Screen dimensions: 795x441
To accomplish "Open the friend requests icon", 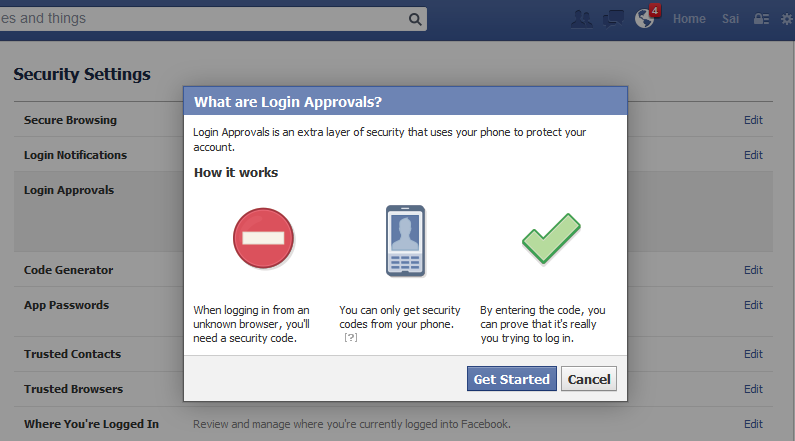I will point(582,19).
